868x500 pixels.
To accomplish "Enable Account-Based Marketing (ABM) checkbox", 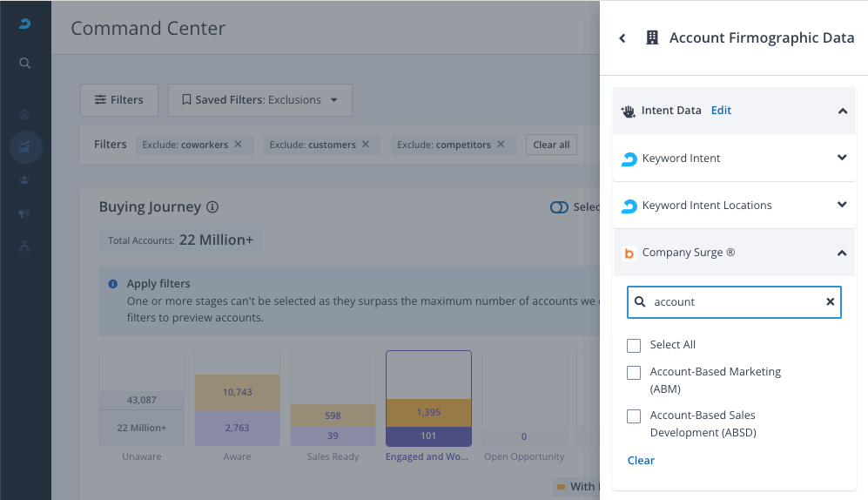I will coord(634,373).
